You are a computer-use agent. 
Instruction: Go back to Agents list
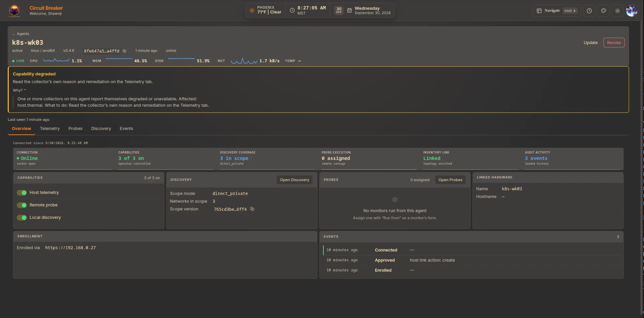coord(21,34)
